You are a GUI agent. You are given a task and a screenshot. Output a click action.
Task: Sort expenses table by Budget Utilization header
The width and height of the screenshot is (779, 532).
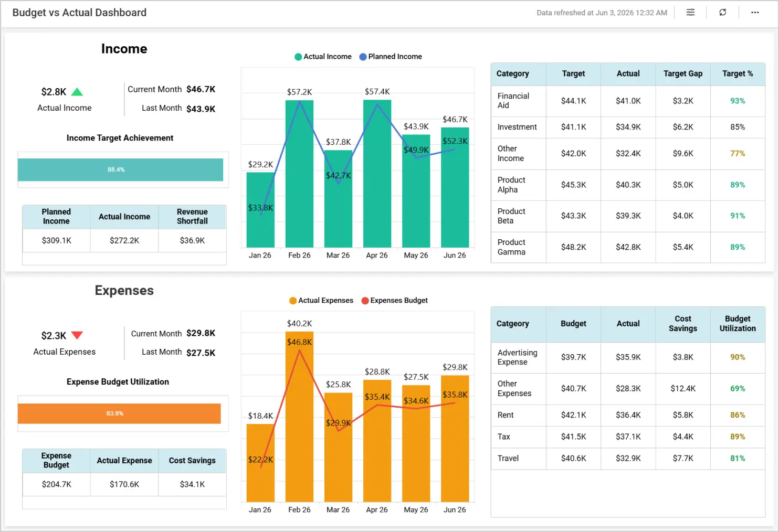[x=738, y=324]
